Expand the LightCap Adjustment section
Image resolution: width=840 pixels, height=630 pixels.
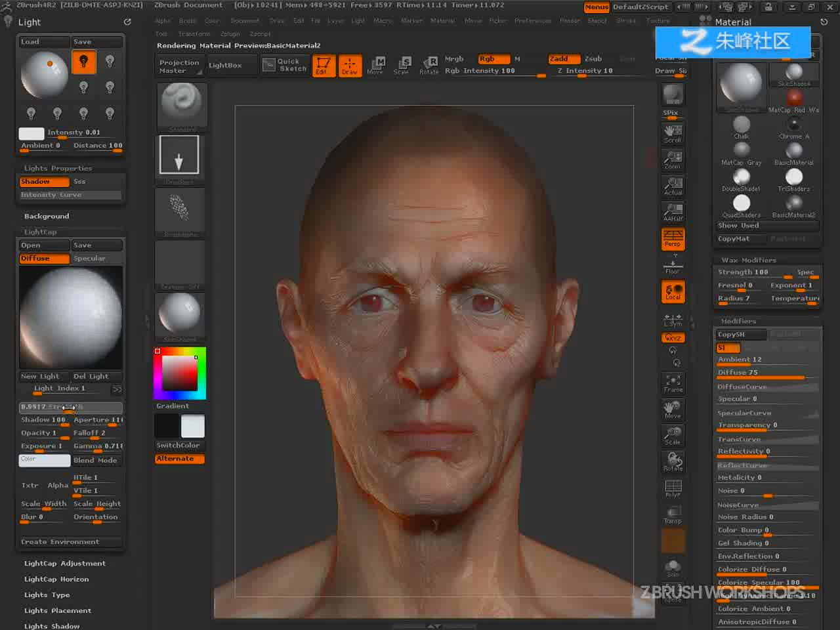coord(64,564)
